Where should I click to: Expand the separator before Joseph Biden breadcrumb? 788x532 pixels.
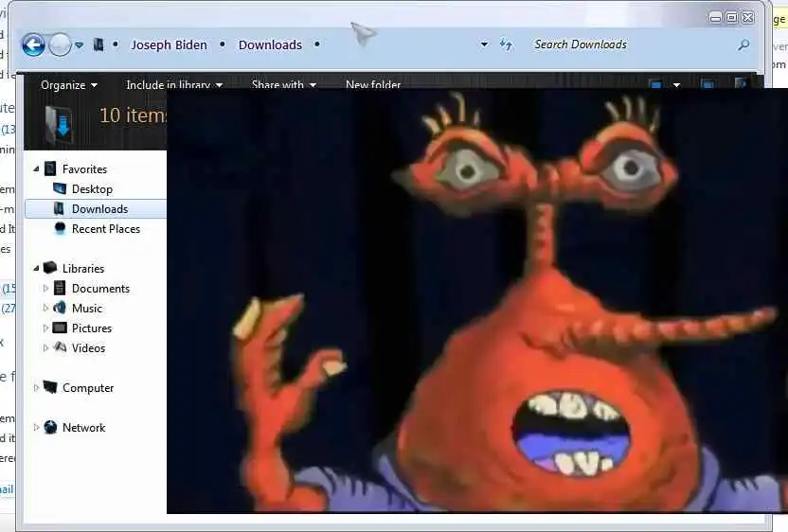(116, 44)
